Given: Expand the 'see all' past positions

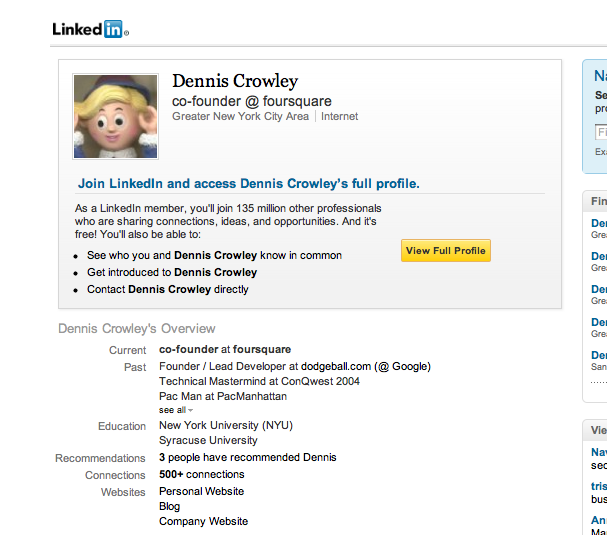Looking at the screenshot, I should [176, 410].
